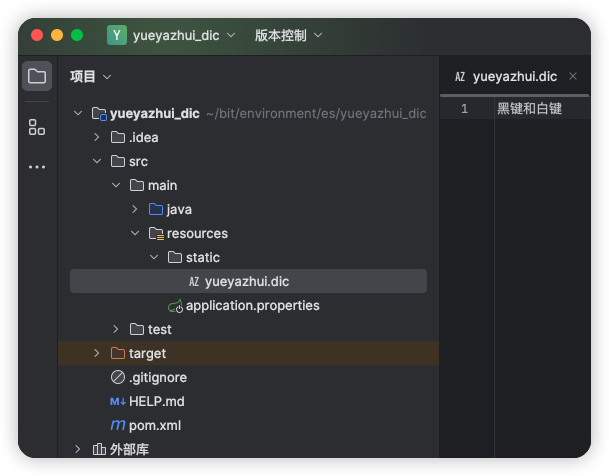Expand the target folder
Viewport: 609px width, 476px height.
click(97, 353)
